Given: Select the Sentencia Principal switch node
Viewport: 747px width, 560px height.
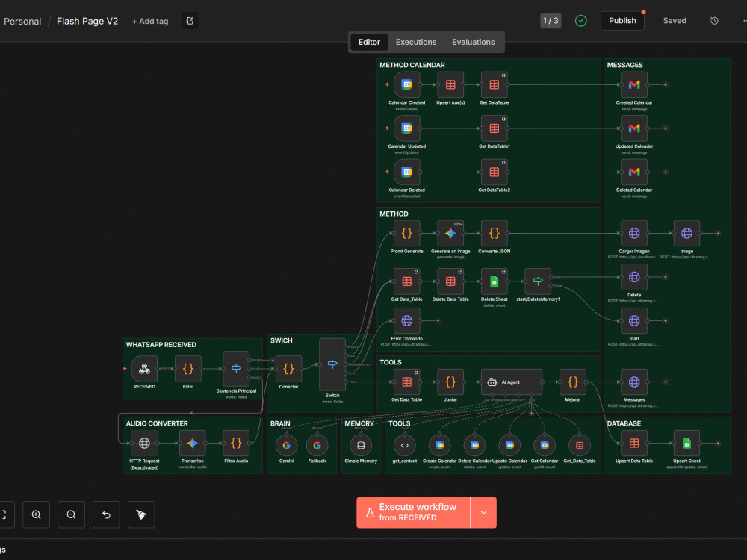Looking at the screenshot, I should coord(236,369).
